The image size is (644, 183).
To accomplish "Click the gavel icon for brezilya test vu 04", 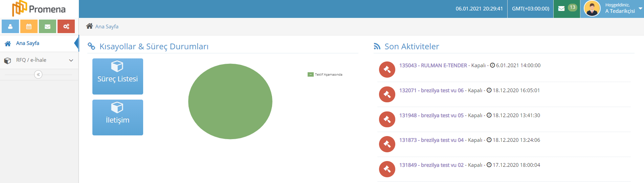I will (x=387, y=144).
